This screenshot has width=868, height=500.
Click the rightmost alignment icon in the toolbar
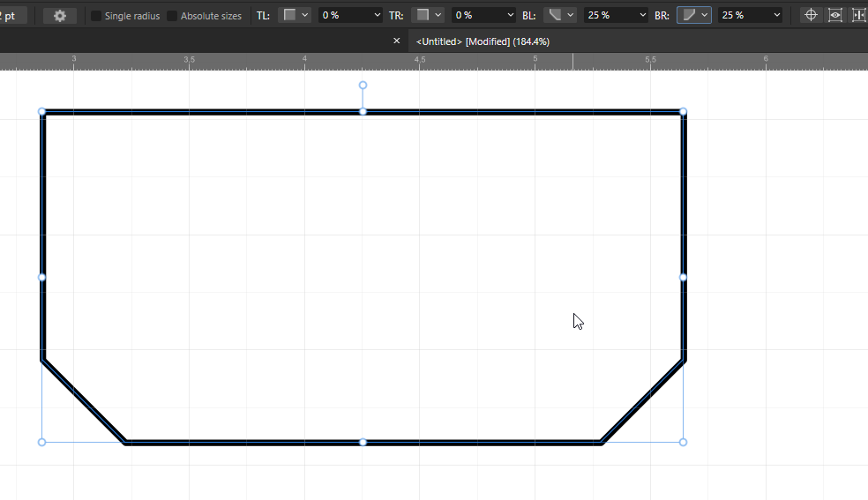coord(858,15)
